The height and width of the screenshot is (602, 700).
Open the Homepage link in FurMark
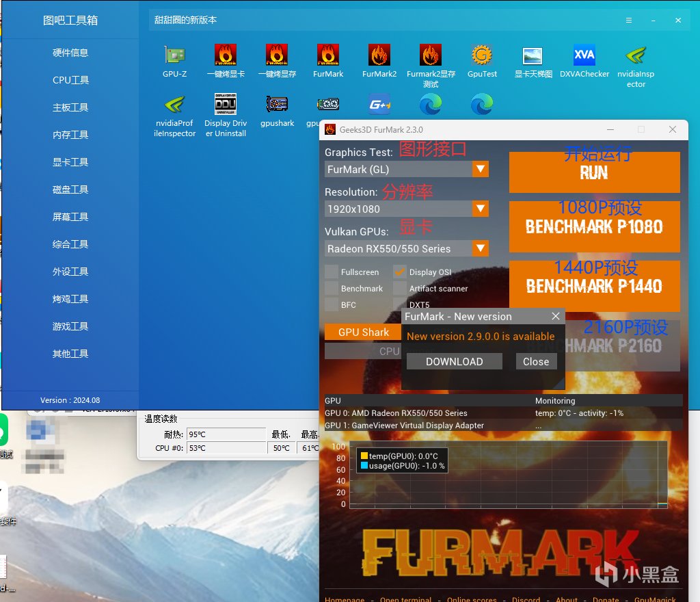click(x=345, y=599)
